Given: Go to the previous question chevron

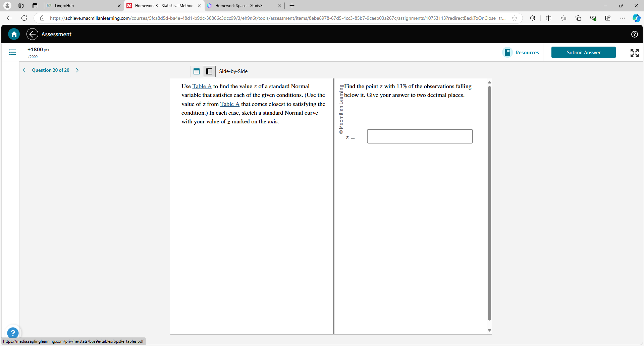Looking at the screenshot, I should coord(24,70).
